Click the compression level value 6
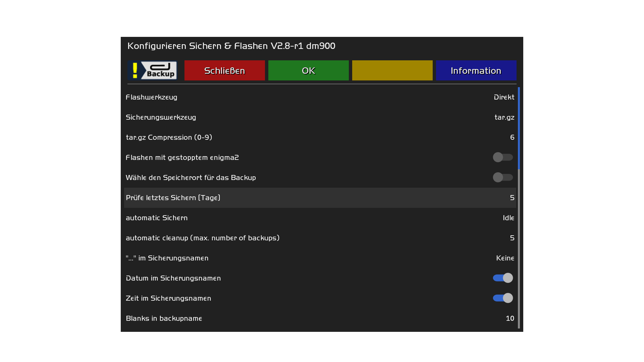 512,137
